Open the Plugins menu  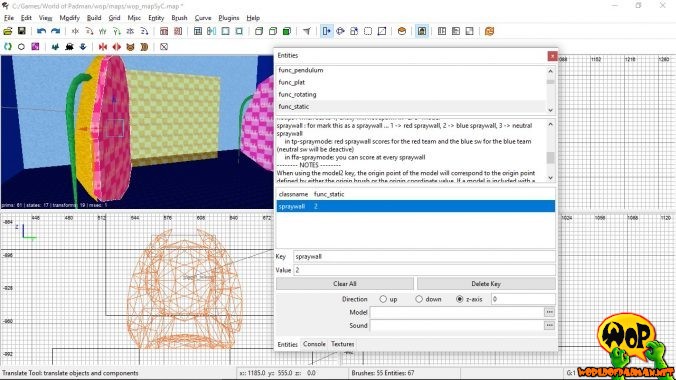(228, 18)
